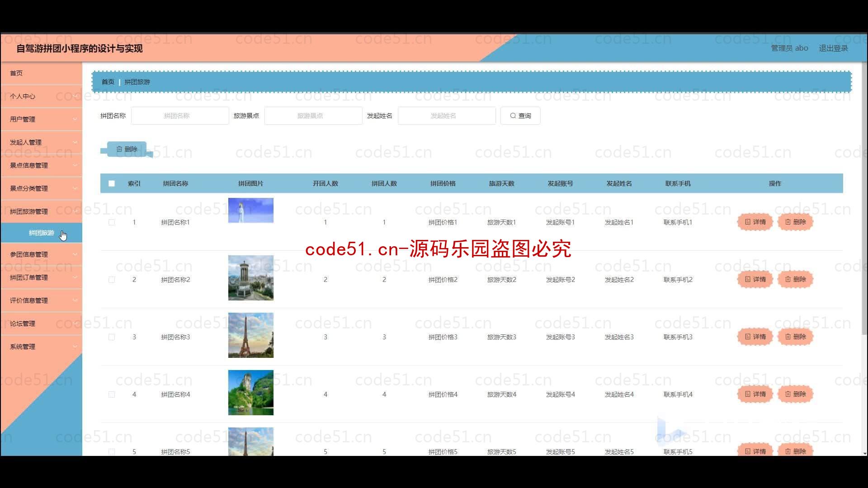This screenshot has height=488, width=868.
Task: Click the 拼团名称 input field
Action: coord(177,115)
